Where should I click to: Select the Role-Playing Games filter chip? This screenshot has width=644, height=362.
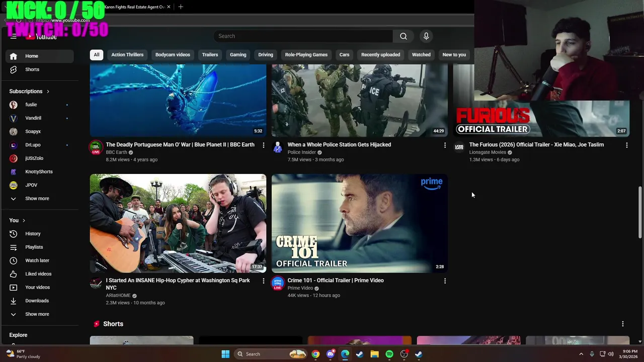coord(306,55)
